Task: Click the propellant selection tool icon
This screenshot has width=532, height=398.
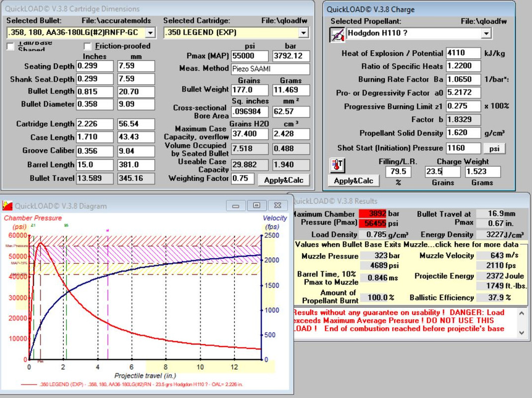Action: tap(337, 35)
